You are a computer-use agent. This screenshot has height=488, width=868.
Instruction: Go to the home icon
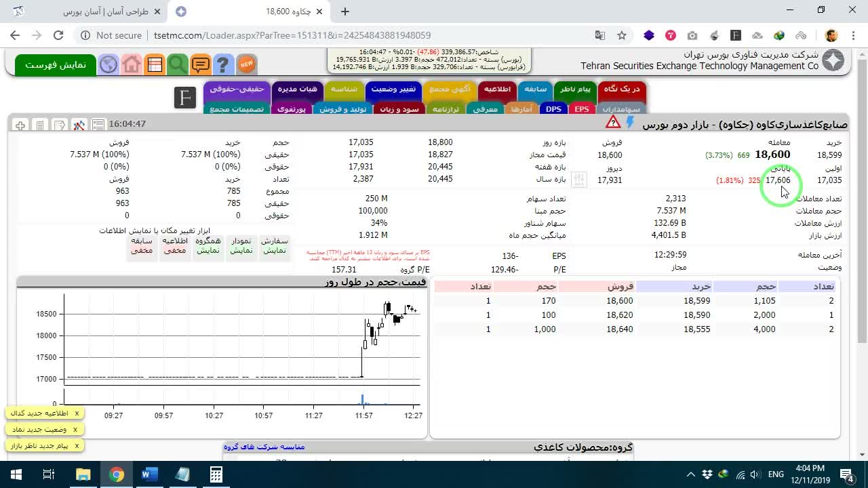pyautogui.click(x=132, y=64)
